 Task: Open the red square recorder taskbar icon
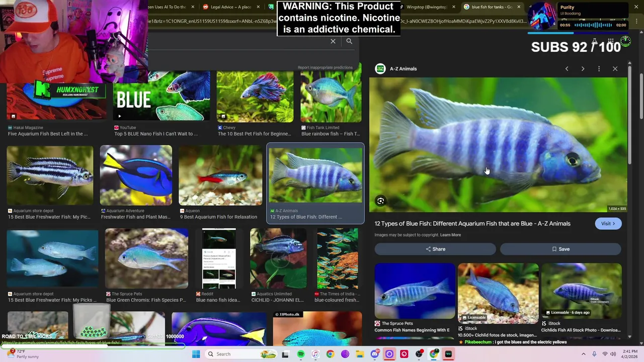point(404,354)
